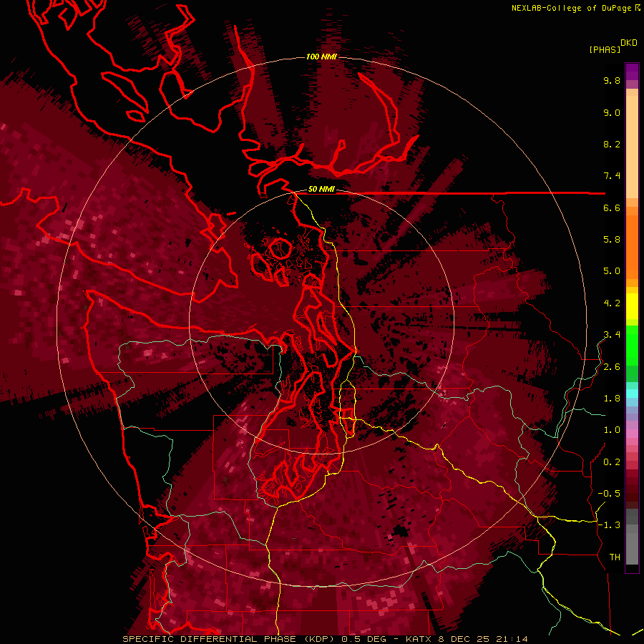The image size is (644, 644).
Task: Click the 5.8 legend value
Action: [612, 240]
